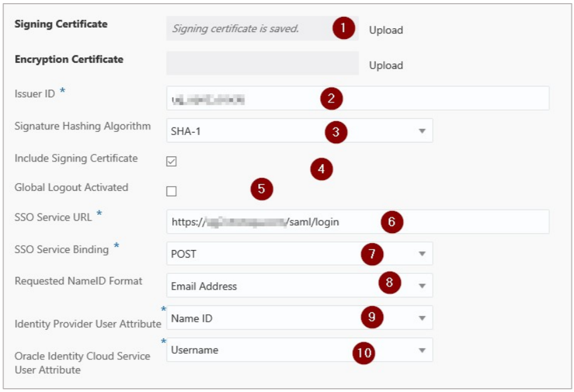Screen dimensions: 574x392
Task: Click the callout badge number 3
Action: point(336,132)
